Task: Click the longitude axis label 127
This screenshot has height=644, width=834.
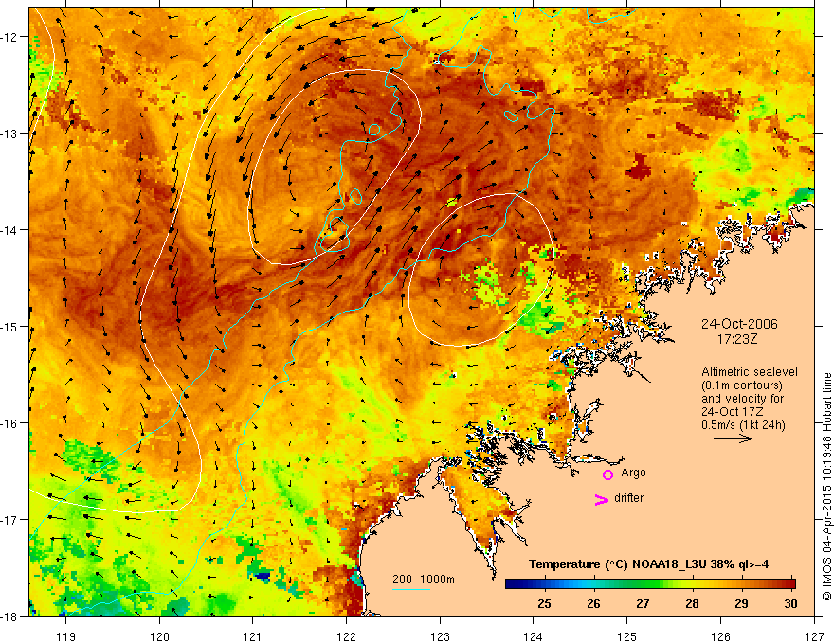Action: pos(814,636)
